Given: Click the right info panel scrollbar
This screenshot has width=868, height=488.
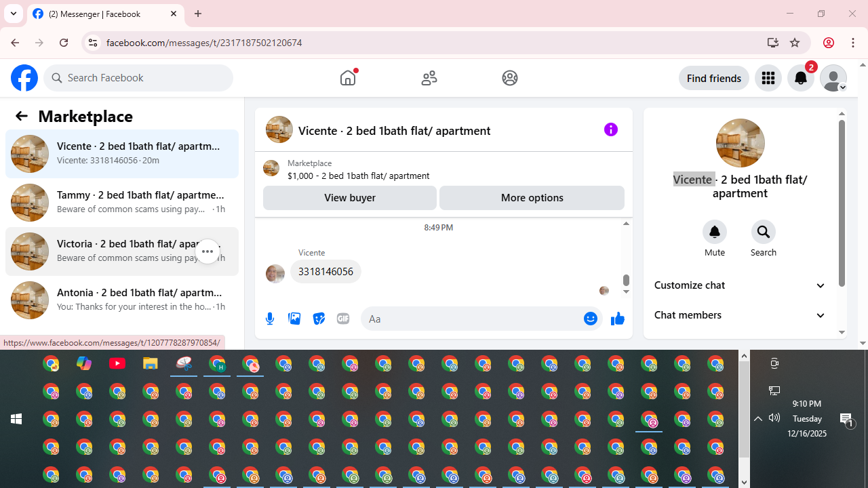Looking at the screenshot, I should (842, 203).
